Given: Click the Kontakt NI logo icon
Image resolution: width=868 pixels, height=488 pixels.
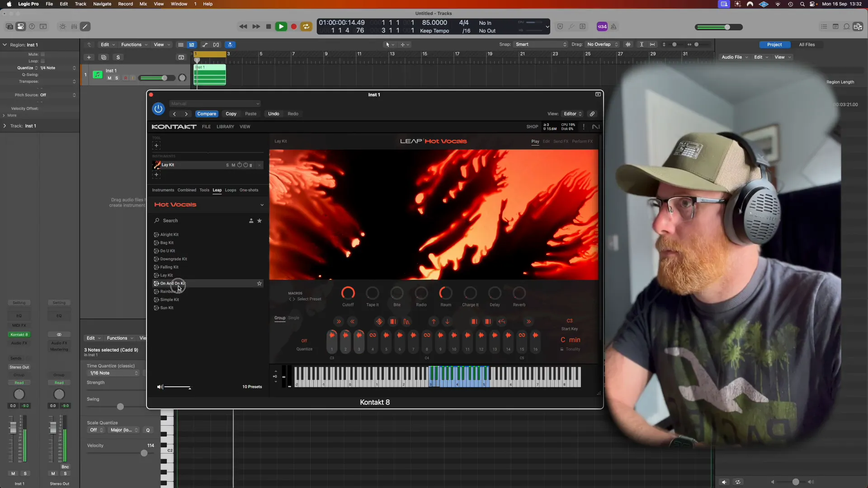Looking at the screenshot, I should click(596, 127).
